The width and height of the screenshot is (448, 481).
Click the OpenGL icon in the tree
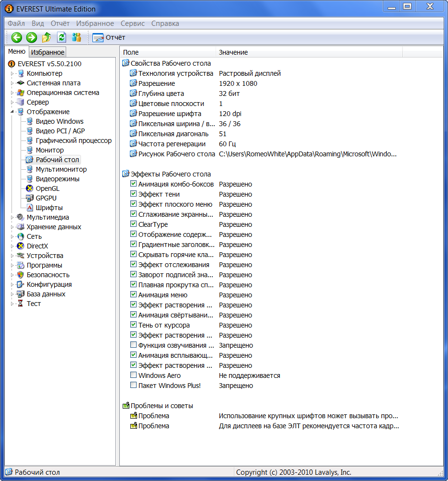point(30,188)
